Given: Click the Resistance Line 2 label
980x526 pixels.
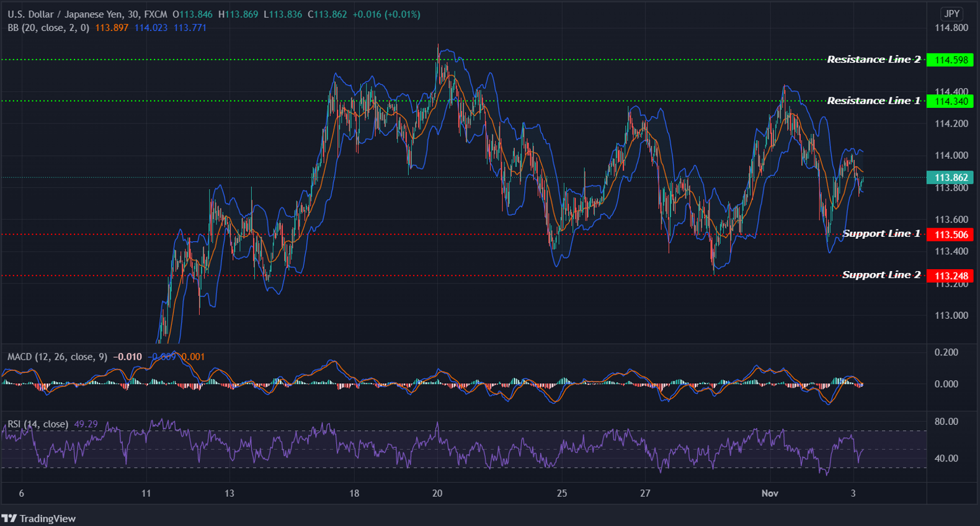Looking at the screenshot, I should coord(873,60).
